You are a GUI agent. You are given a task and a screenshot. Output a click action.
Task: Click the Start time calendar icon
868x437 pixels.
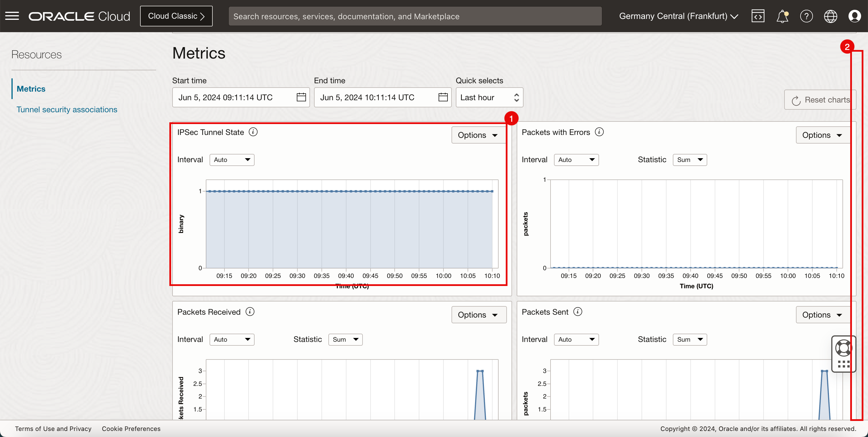pos(301,97)
